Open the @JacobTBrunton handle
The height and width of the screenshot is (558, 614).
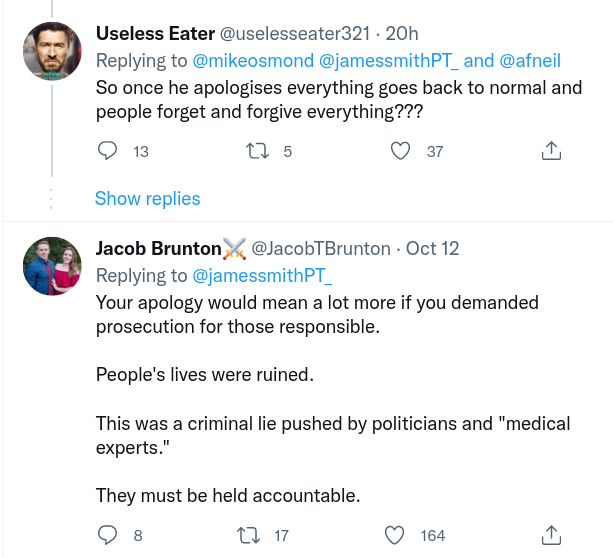pyautogui.click(x=320, y=248)
